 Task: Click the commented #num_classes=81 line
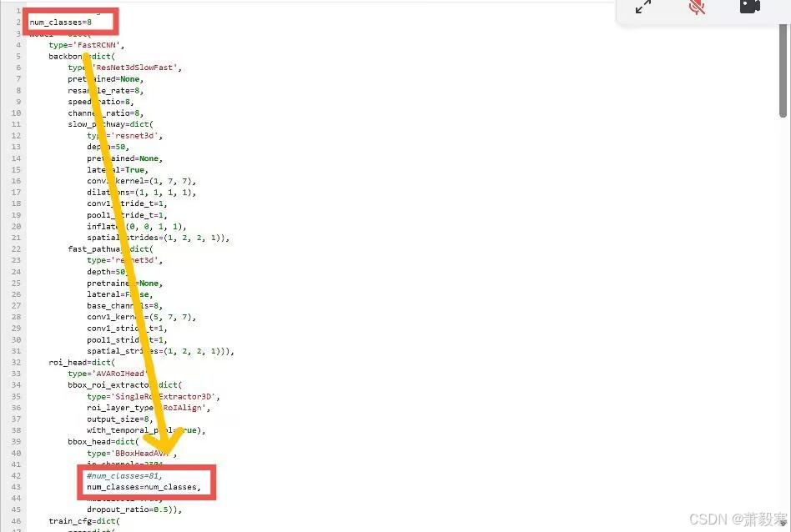pyautogui.click(x=129, y=475)
